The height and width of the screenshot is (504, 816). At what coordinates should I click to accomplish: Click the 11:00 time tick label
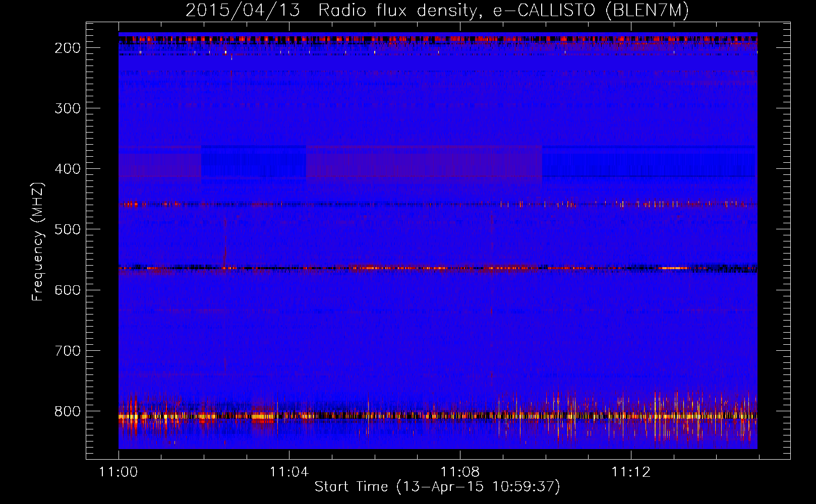(119, 472)
